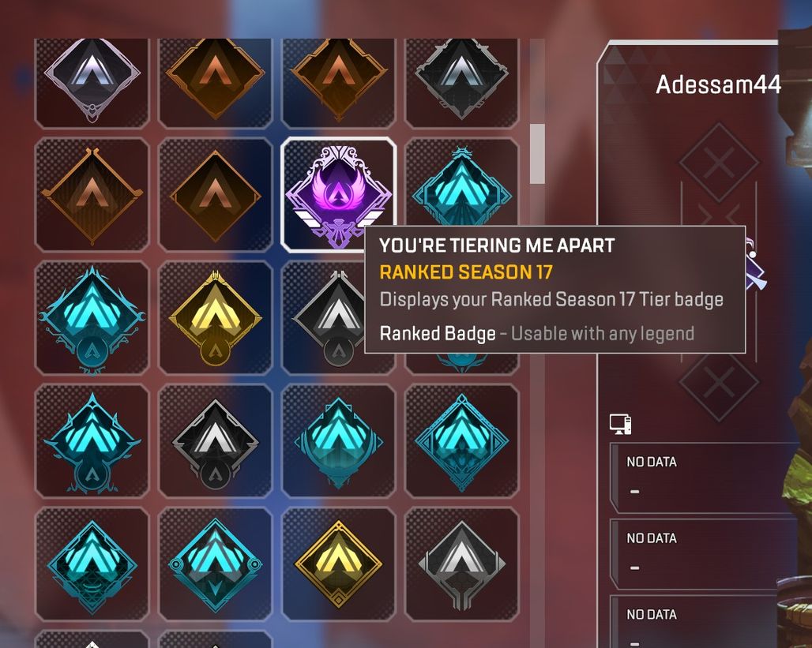This screenshot has height=648, width=812.
Task: Pick the gold badge with circle emblem in third row
Action: pyautogui.click(x=215, y=317)
